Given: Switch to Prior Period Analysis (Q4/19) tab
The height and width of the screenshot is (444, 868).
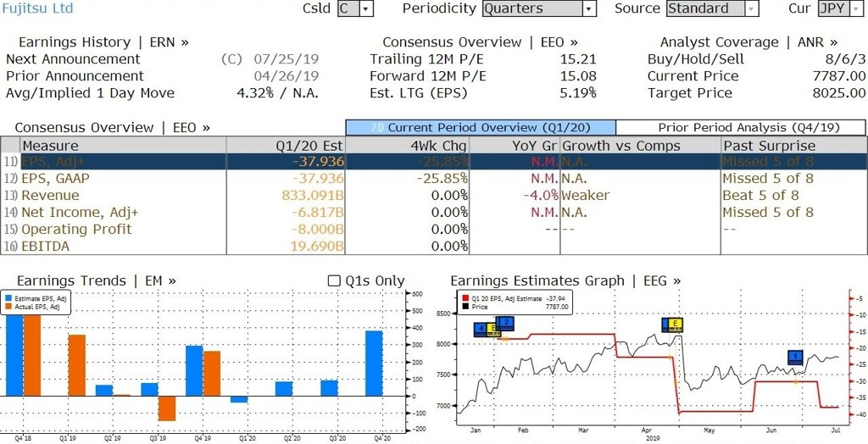Looking at the screenshot, I should [x=741, y=127].
